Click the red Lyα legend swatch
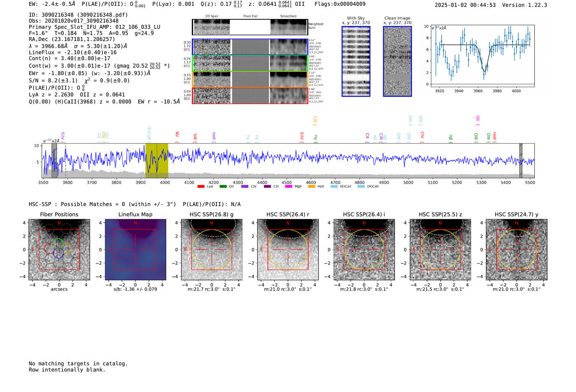Screen dimensions: 576x392 pos(201,186)
